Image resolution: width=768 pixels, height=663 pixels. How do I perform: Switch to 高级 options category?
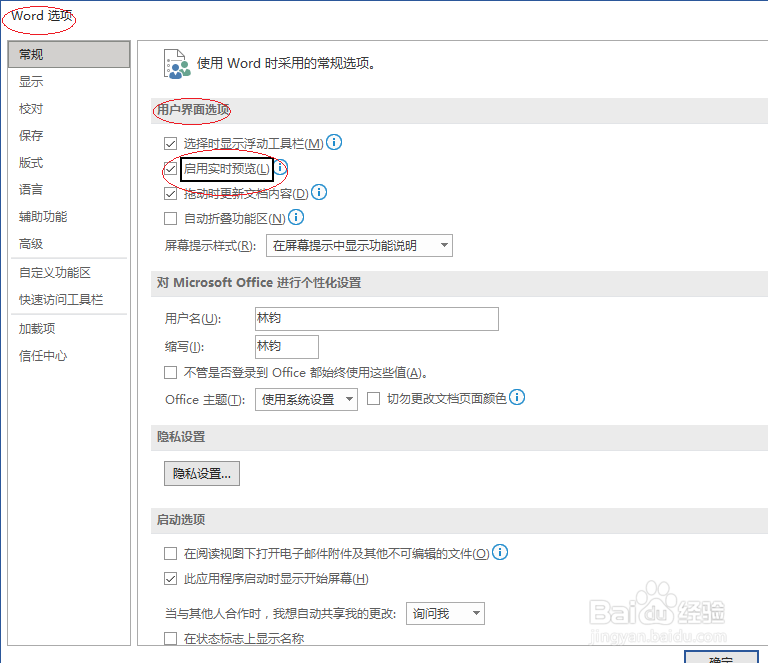69,243
